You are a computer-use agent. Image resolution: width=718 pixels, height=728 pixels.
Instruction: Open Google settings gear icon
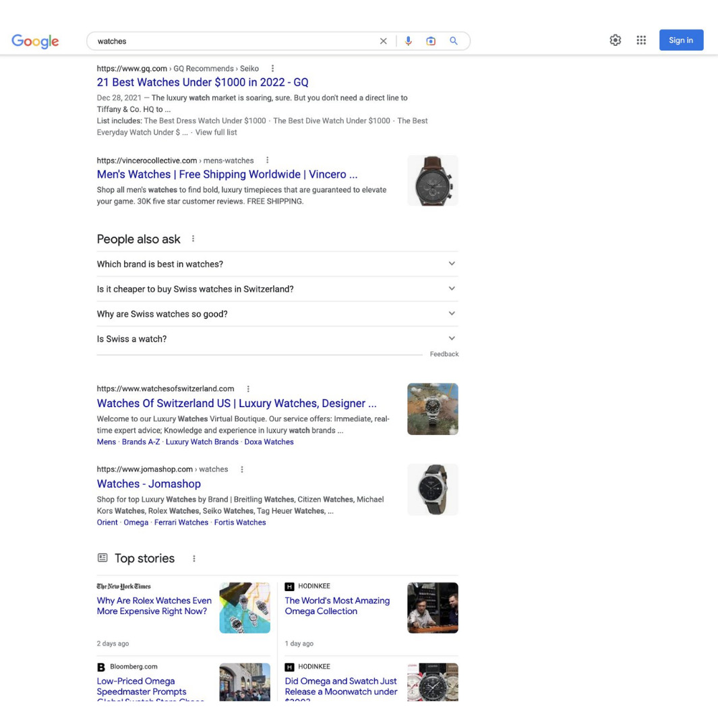[x=615, y=40]
